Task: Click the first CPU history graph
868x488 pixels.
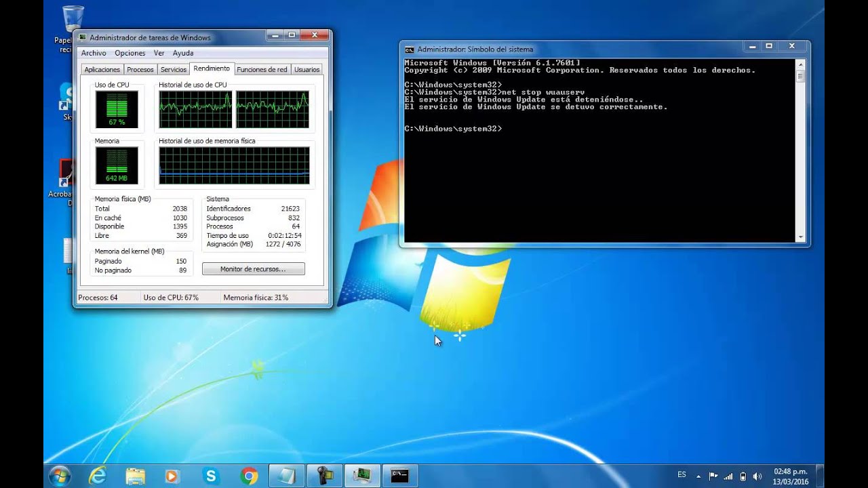Action: 195,110
